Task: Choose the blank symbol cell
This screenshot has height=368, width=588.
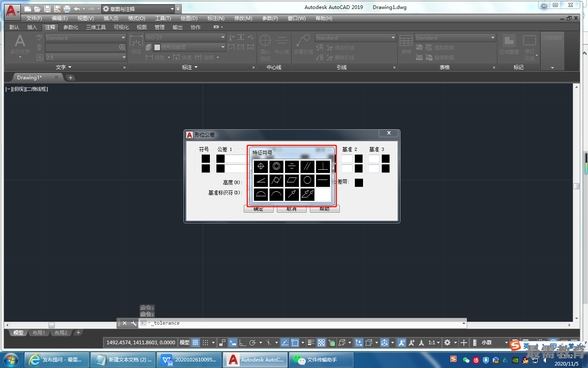Action: (x=323, y=194)
